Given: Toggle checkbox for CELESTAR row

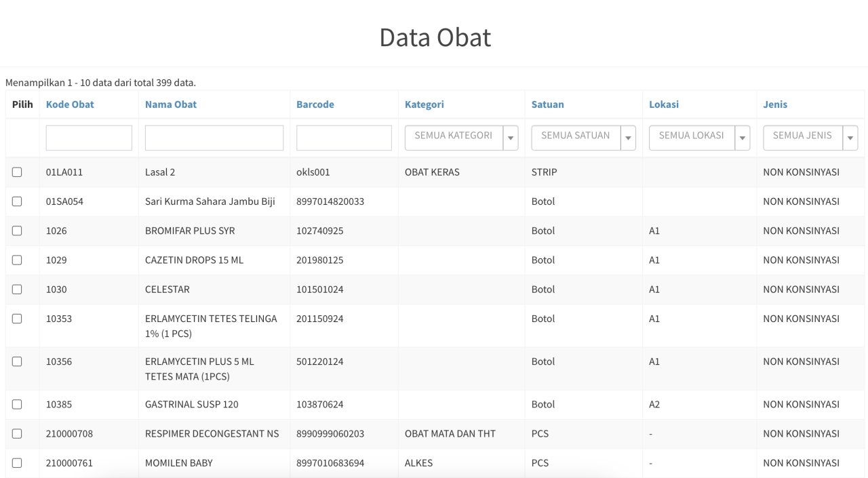Looking at the screenshot, I should (x=17, y=290).
